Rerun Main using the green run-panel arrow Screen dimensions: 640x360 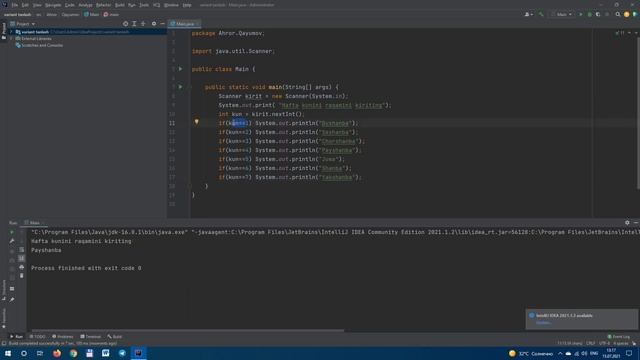(x=12, y=232)
